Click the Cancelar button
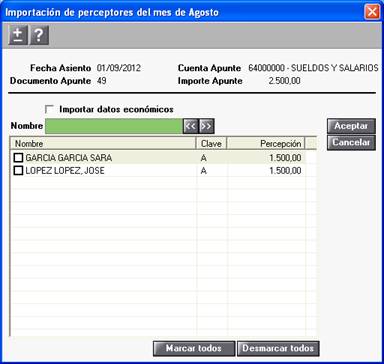The height and width of the screenshot is (364, 384). (351, 142)
